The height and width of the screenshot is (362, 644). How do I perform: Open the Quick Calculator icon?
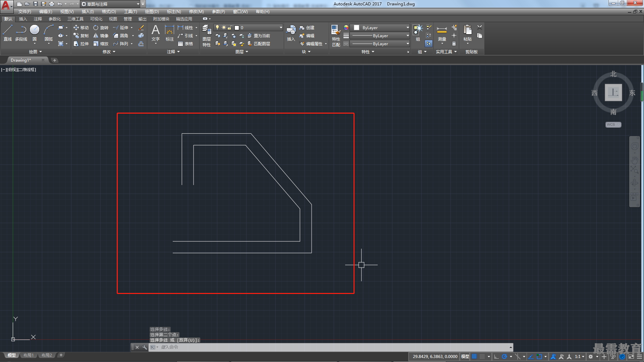click(454, 44)
